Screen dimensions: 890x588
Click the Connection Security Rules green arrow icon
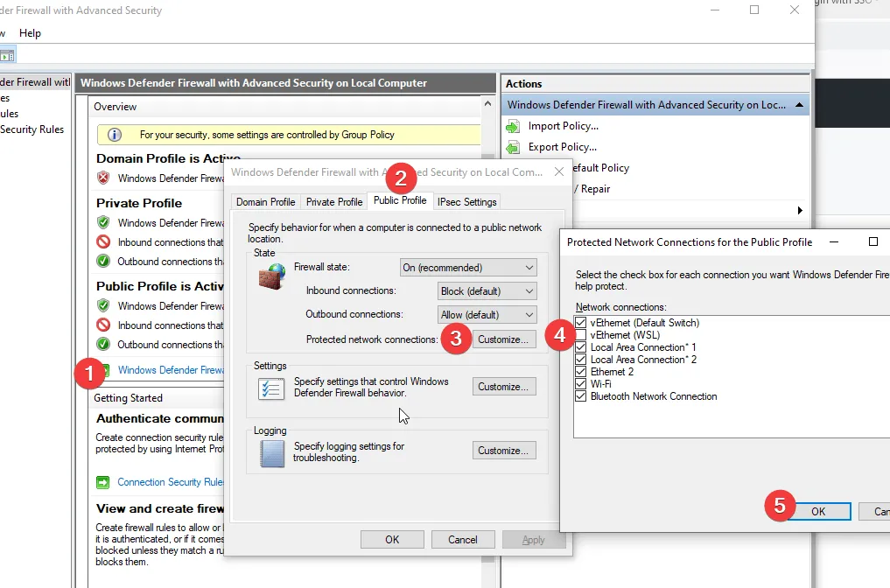[x=102, y=482]
